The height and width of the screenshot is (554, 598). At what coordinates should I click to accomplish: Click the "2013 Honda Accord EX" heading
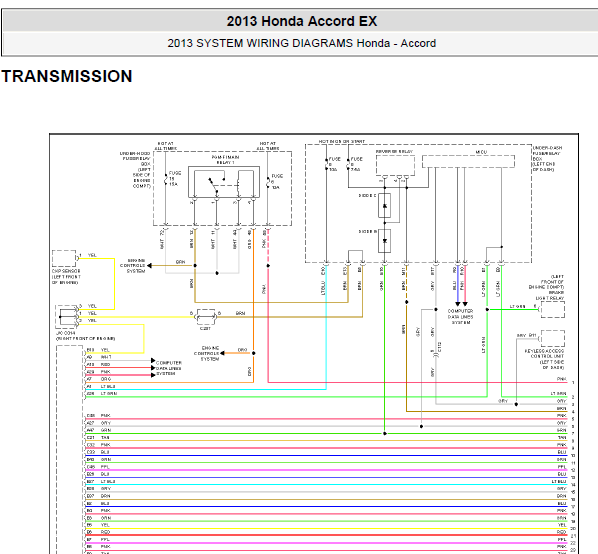302,21
